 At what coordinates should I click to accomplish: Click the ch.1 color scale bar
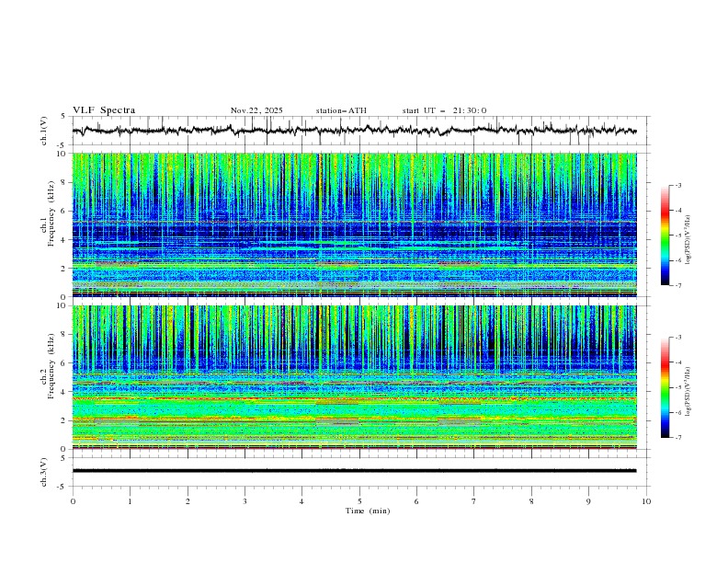click(665, 236)
